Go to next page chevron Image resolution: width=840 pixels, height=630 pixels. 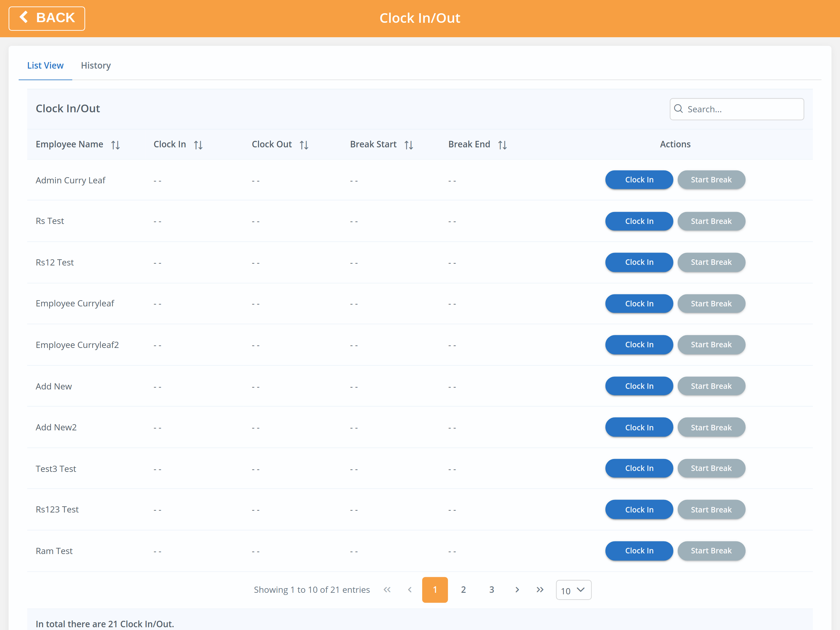click(517, 590)
